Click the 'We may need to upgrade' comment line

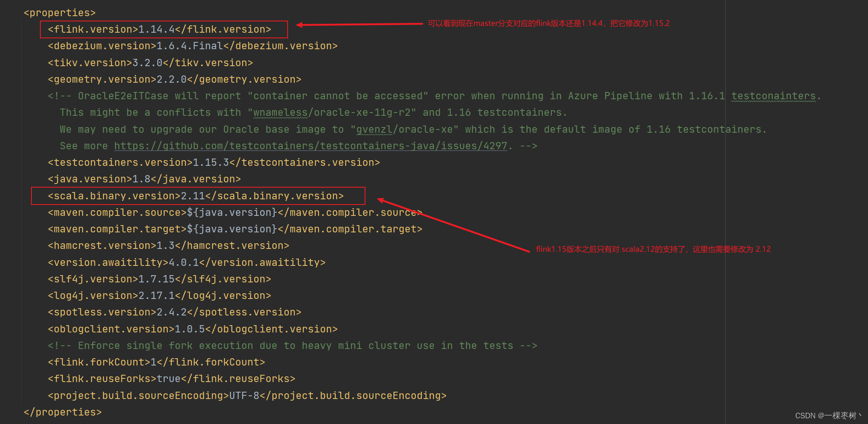coord(413,129)
